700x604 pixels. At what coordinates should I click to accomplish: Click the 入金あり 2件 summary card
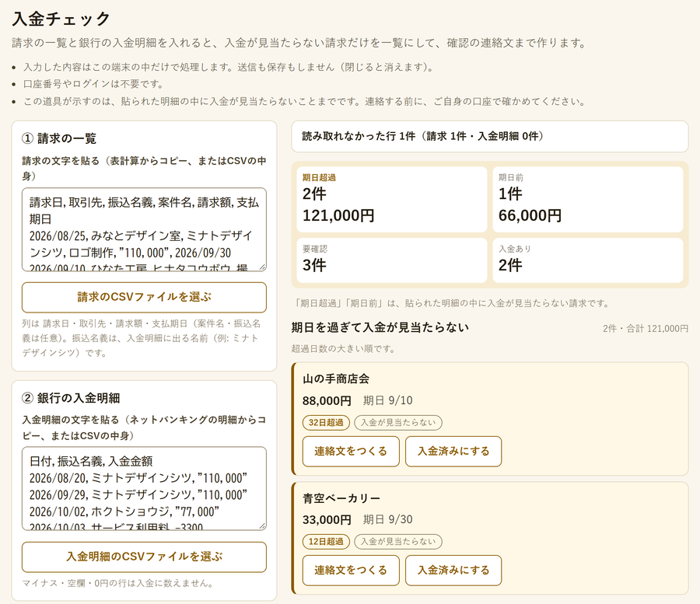587,260
